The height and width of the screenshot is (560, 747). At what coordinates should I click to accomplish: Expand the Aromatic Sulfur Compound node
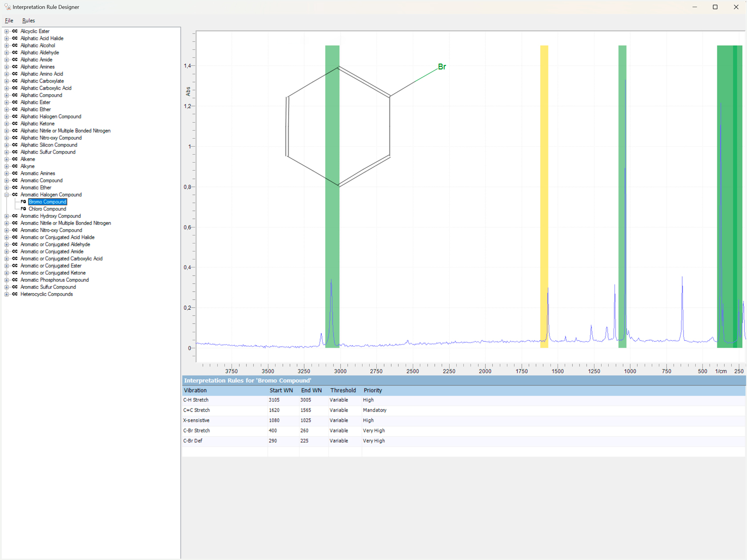pos(7,287)
